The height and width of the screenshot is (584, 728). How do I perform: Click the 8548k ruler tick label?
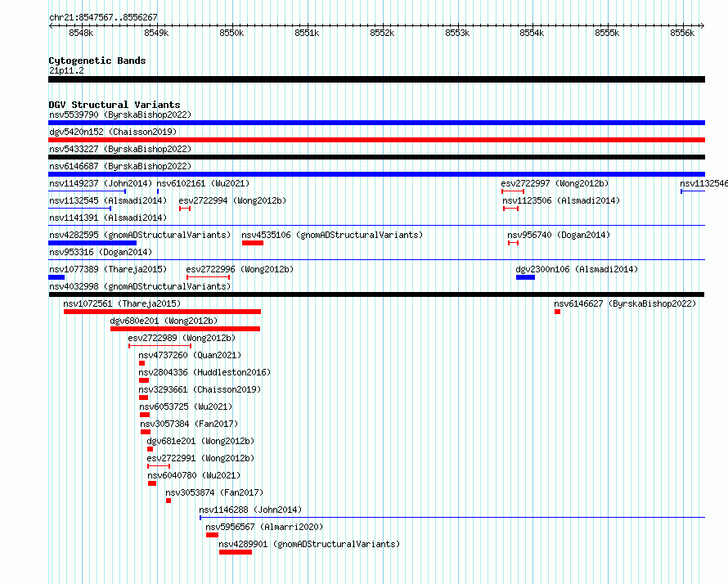pos(81,33)
